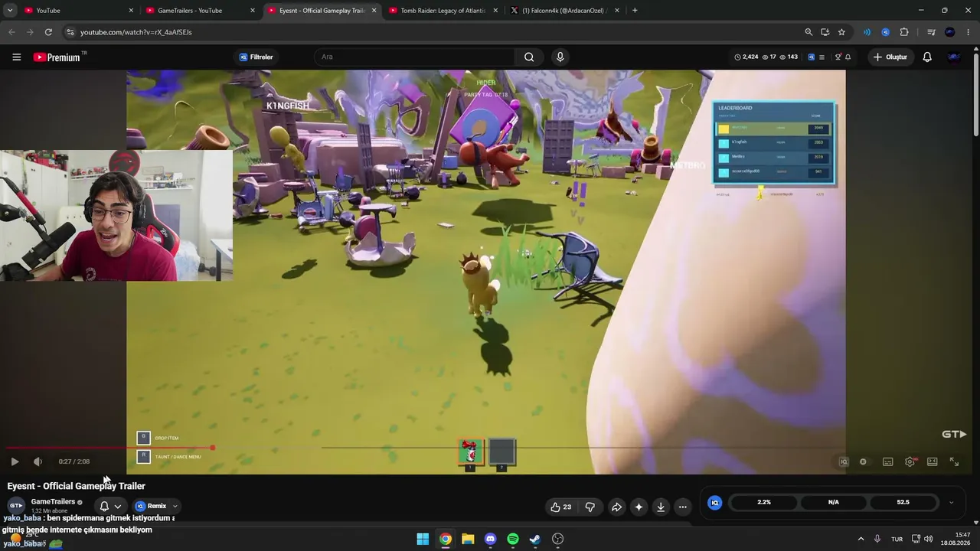The height and width of the screenshot is (551, 980).
Task: Reload the current page
Action: (x=48, y=32)
